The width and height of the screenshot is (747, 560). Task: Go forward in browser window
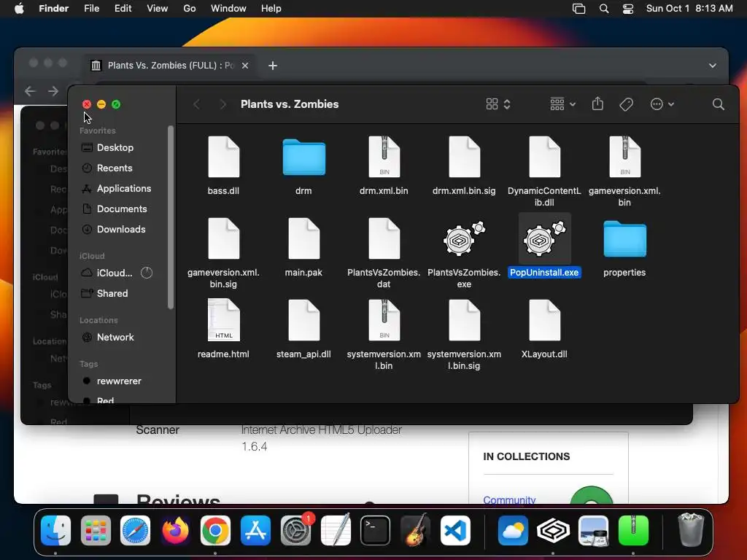53,90
